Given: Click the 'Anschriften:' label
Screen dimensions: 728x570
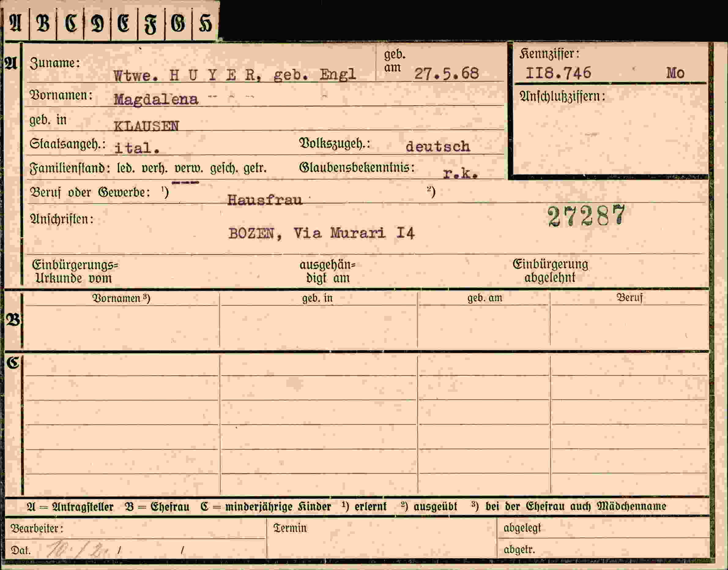Looking at the screenshot, I should coord(62,219).
